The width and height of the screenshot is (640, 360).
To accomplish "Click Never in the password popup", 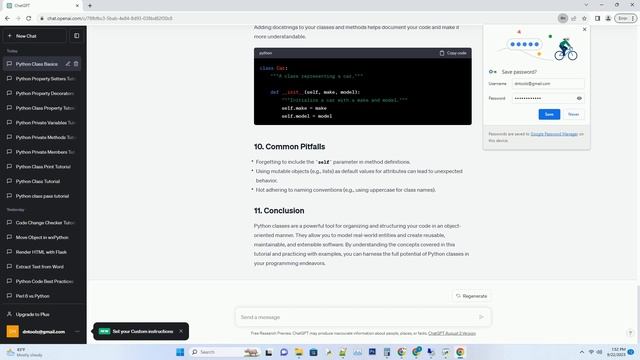I will pos(573,114).
